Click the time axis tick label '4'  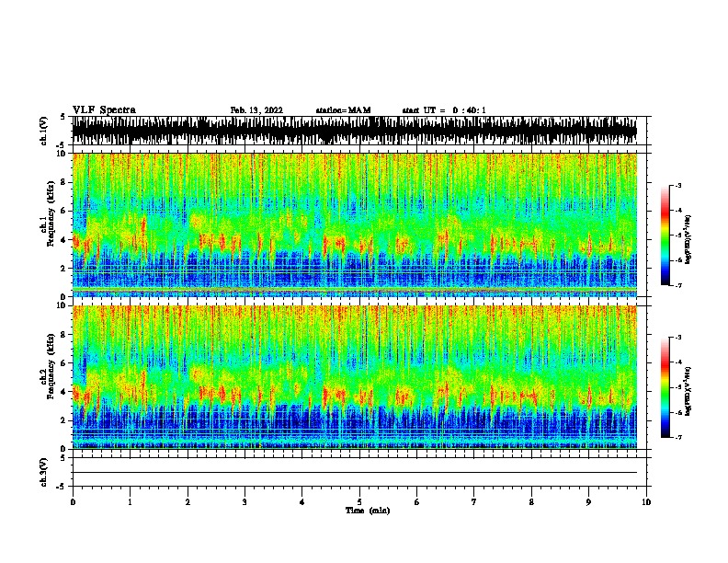click(x=302, y=502)
